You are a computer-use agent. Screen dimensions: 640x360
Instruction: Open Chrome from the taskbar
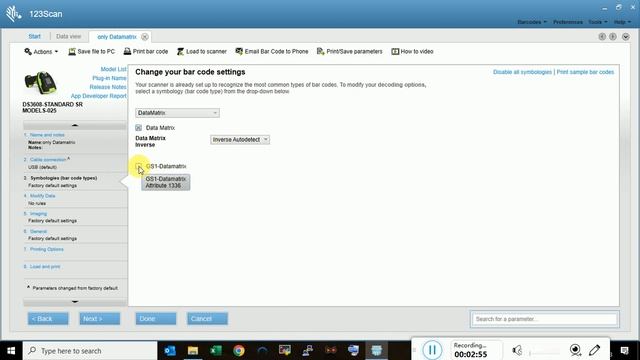239,351
